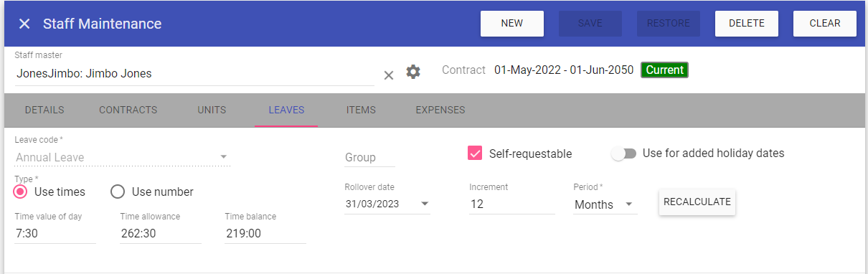Clear the Staff master field selection

[x=389, y=75]
